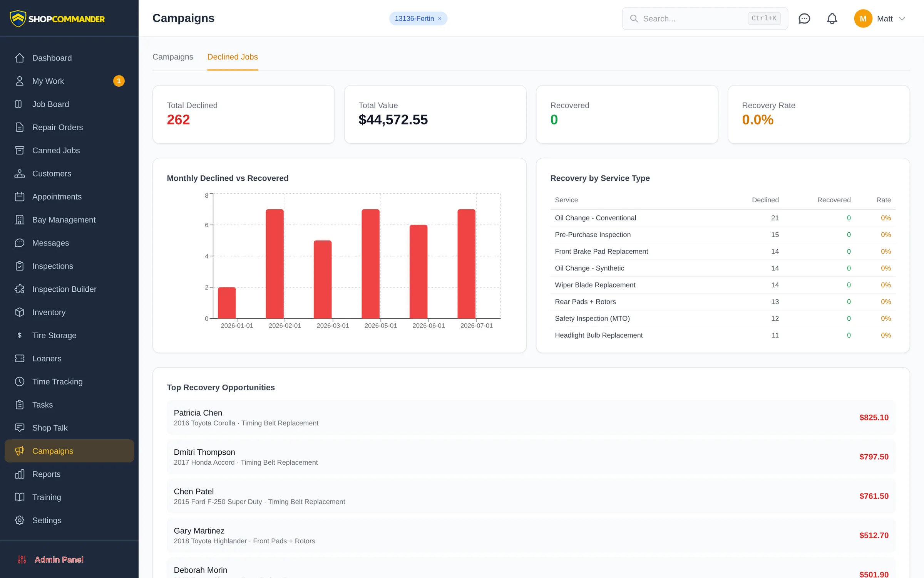Click the Deborah Morin entry
Viewport: 924px width, 578px height.
(x=531, y=568)
